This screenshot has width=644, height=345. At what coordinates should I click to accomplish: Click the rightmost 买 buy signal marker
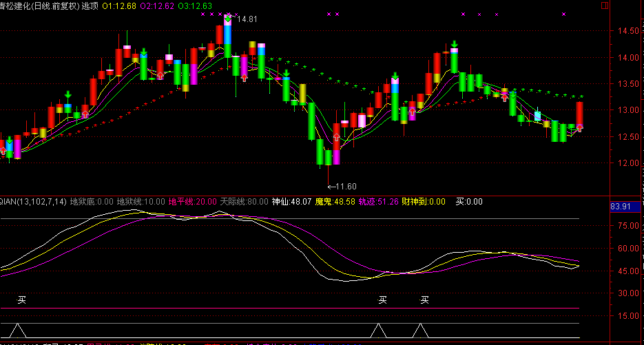425,300
